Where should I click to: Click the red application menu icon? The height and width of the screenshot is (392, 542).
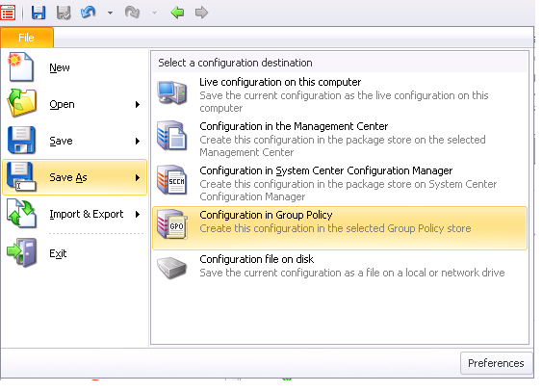[x=8, y=13]
